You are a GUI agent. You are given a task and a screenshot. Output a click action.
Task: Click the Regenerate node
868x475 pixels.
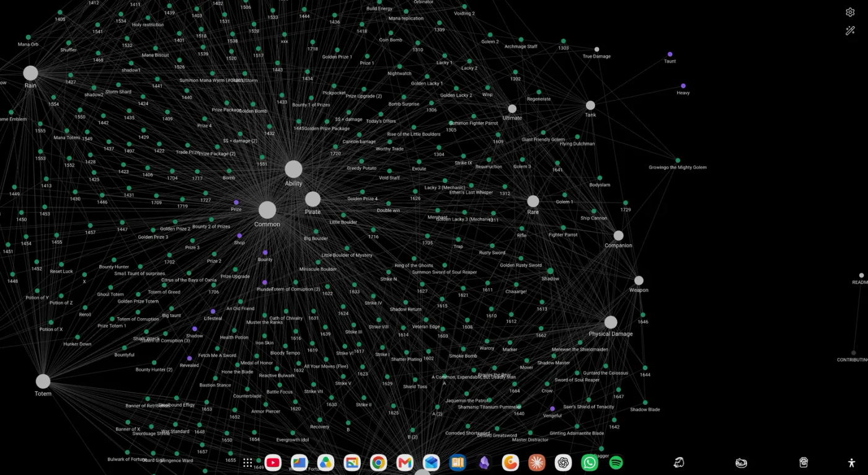[538, 92]
